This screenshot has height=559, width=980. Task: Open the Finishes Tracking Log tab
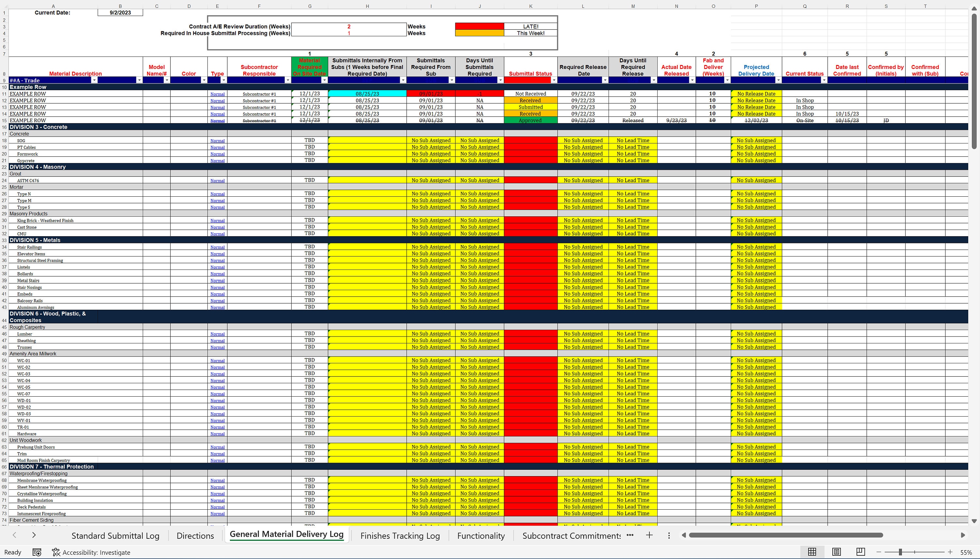click(400, 535)
